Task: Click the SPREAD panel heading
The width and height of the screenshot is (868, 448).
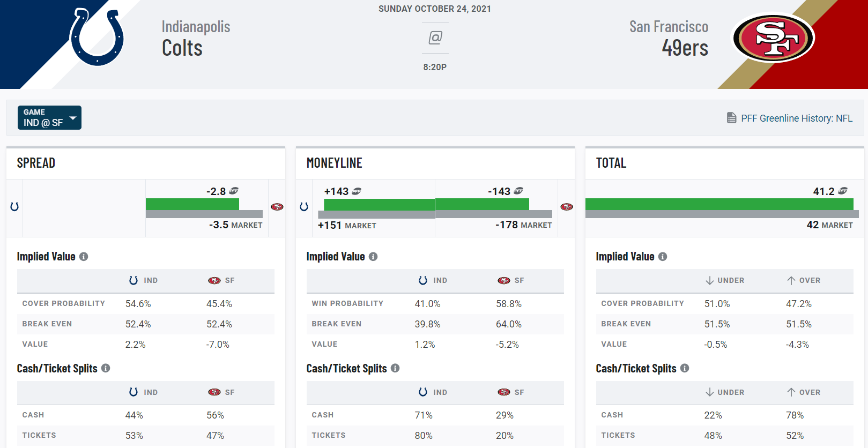Action: (x=36, y=163)
